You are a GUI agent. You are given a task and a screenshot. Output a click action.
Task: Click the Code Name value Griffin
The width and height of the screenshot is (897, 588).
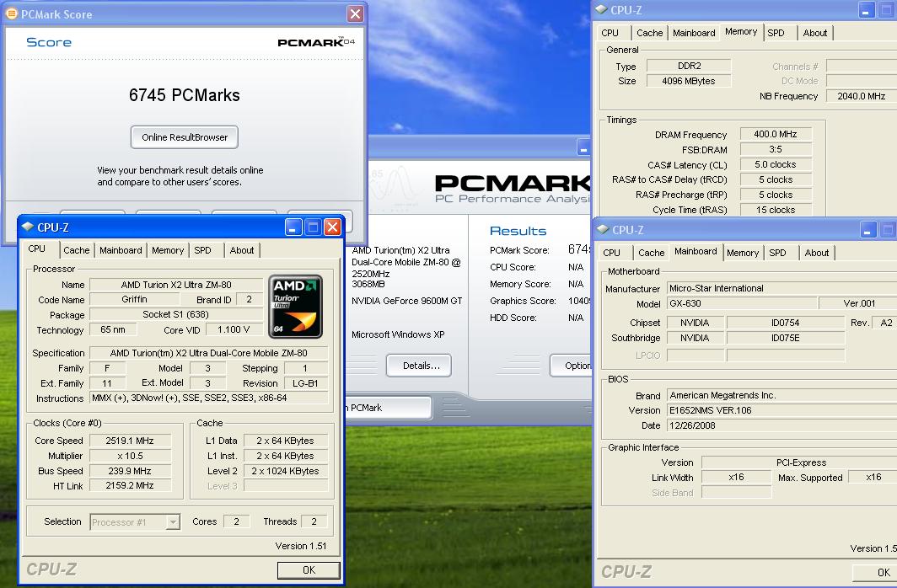(134, 299)
